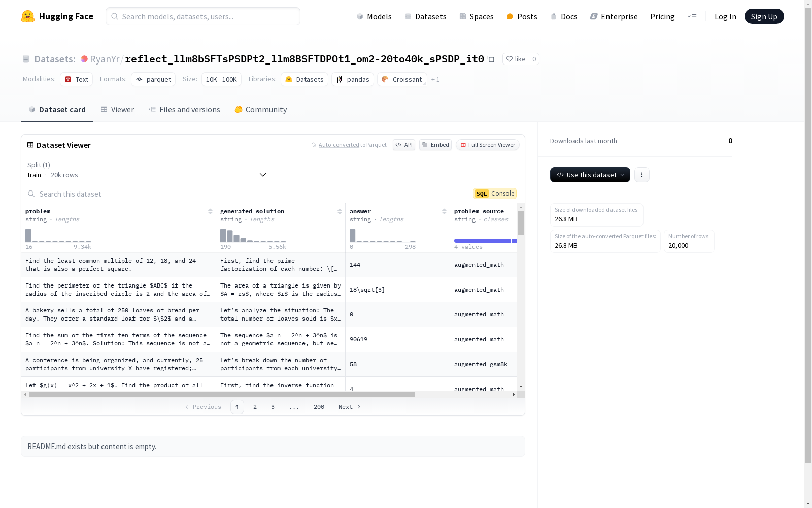Open Posts in the top navigation
The height and width of the screenshot is (508, 812).
522,16
